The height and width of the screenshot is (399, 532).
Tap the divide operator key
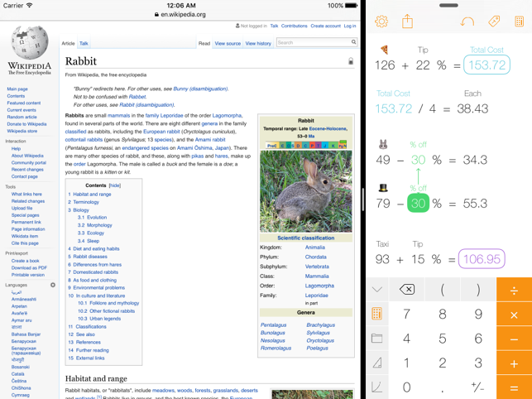(x=514, y=290)
